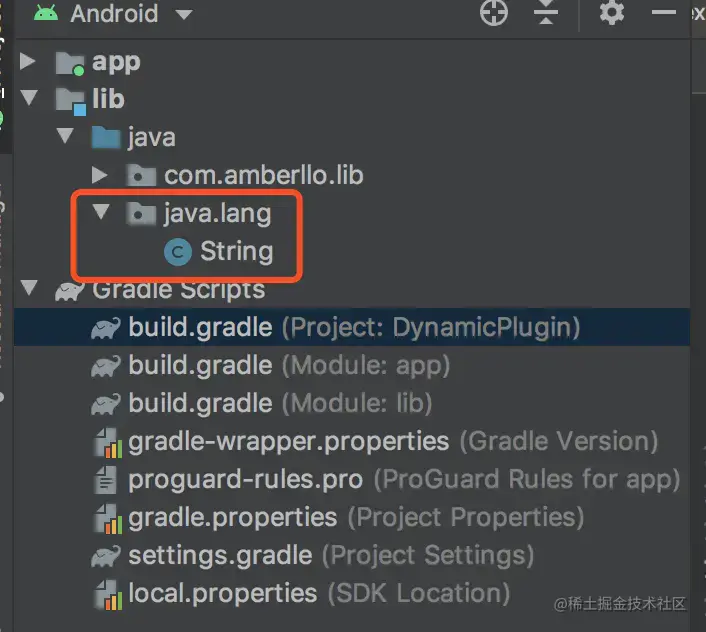Open build.gradle (Project: DynamicPlugin)
706x632 pixels.
click(354, 327)
